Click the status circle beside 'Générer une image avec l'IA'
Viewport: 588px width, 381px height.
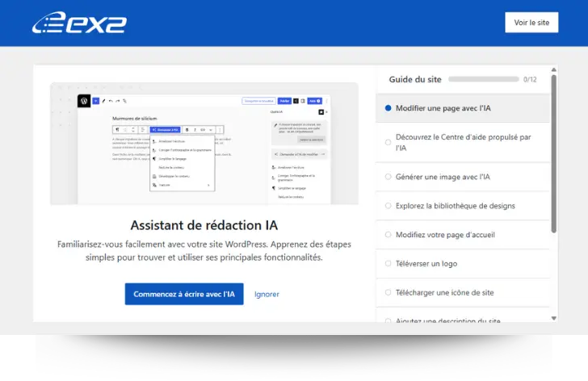388,177
